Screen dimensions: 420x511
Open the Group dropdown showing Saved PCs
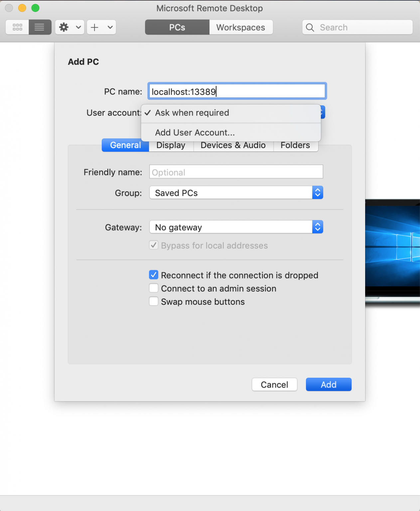pyautogui.click(x=236, y=193)
